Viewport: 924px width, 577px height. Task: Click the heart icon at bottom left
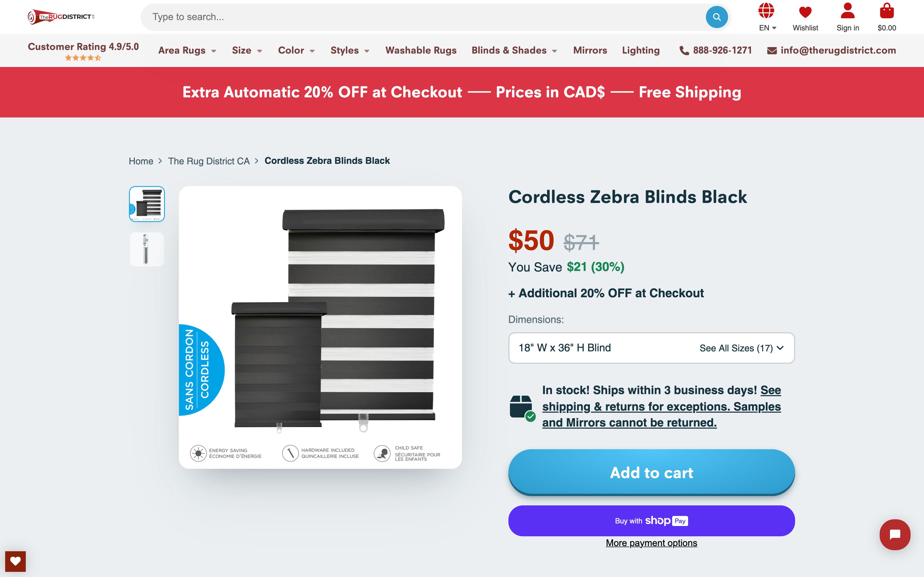coord(16,561)
